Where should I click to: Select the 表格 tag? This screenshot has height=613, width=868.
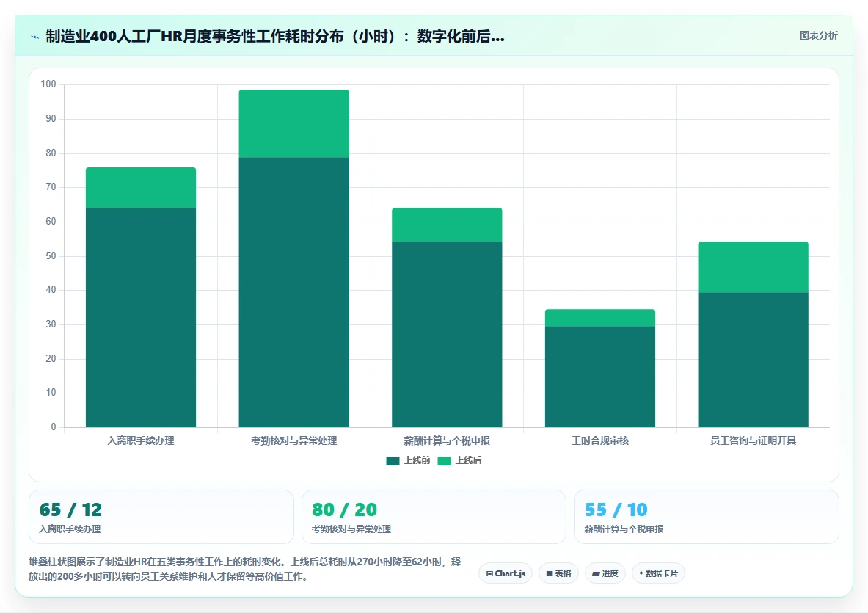(558, 573)
